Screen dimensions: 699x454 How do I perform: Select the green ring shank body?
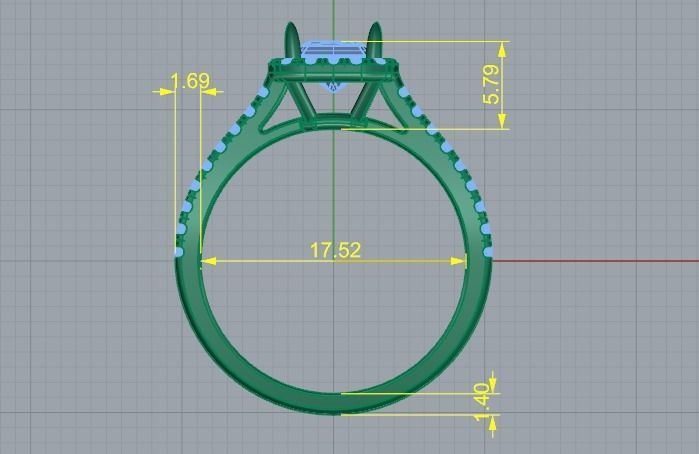tap(333, 404)
